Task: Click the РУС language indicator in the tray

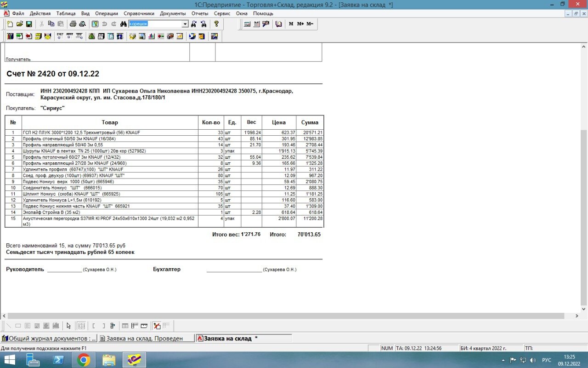Action: pos(547,360)
